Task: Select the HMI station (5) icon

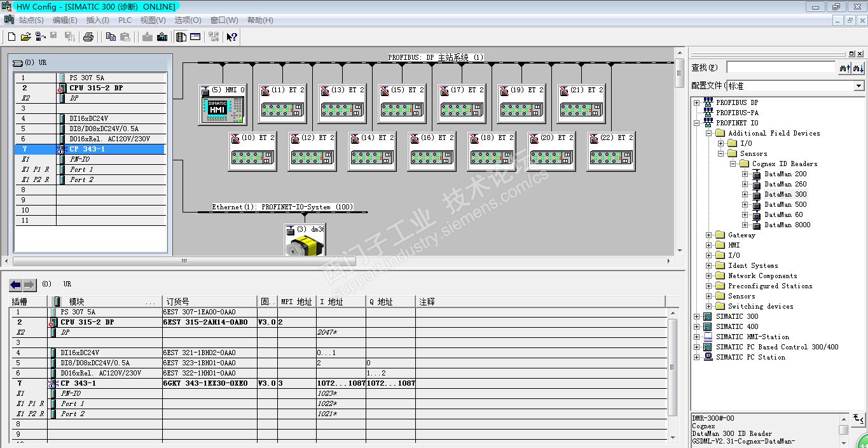Action: tap(223, 105)
